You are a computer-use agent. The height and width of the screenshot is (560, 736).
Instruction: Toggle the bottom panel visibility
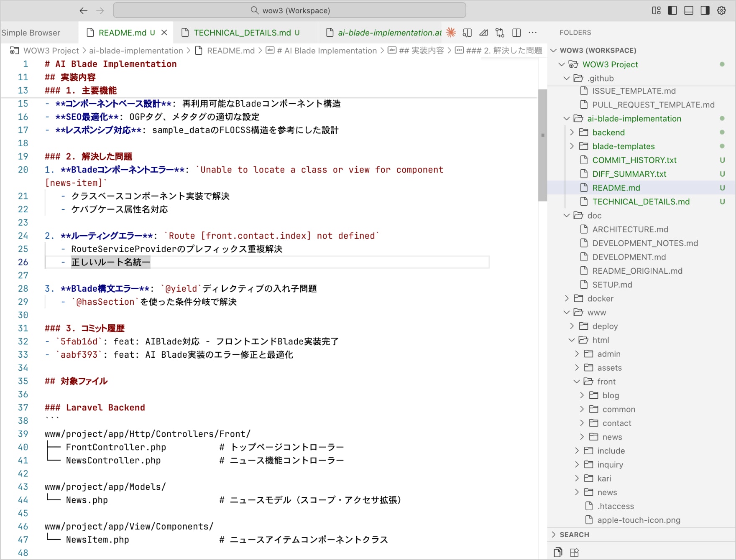click(689, 10)
